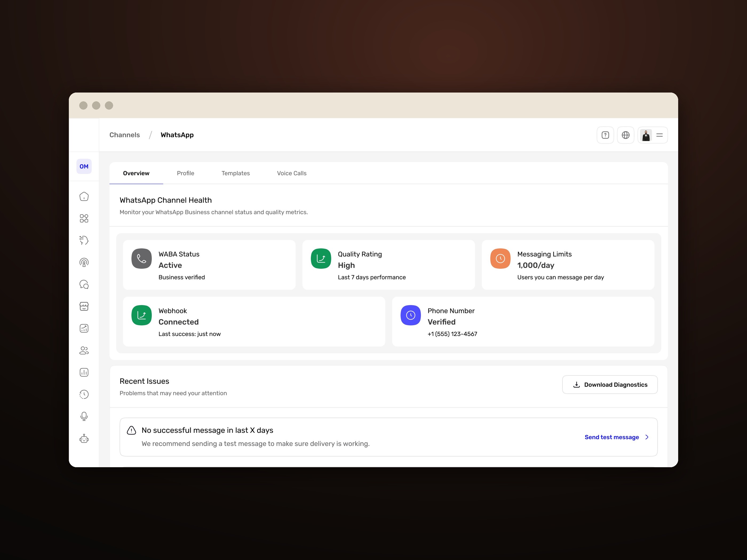Click the 'WABA Status' label
Viewport: 747px width, 560px height.
coord(179,254)
